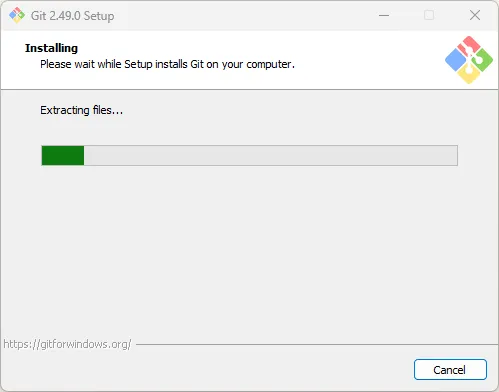Close the Git 2.49.0 Setup window
Screen dimensions: 499x392
click(x=475, y=15)
